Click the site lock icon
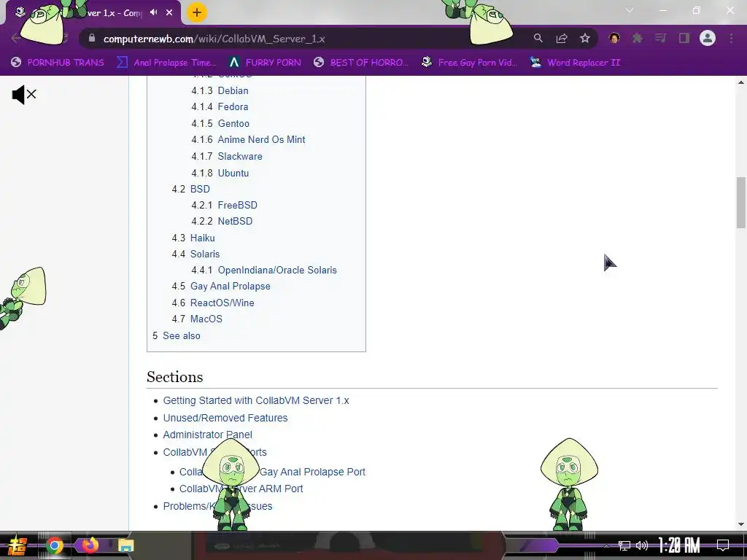The image size is (747, 560). coord(92,39)
